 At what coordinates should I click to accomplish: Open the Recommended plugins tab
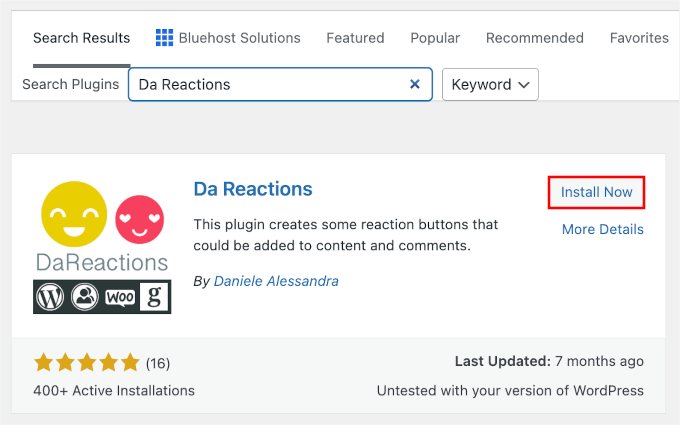tap(535, 38)
